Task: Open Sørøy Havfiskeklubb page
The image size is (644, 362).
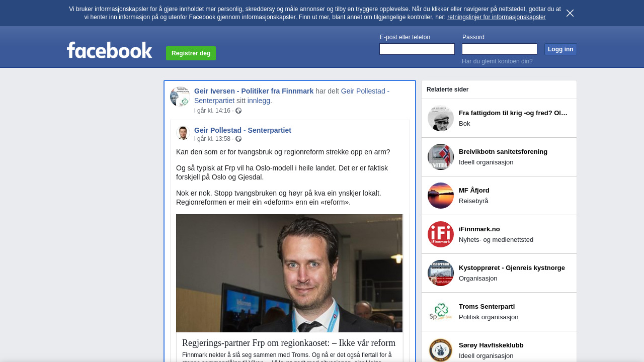Action: (x=491, y=345)
